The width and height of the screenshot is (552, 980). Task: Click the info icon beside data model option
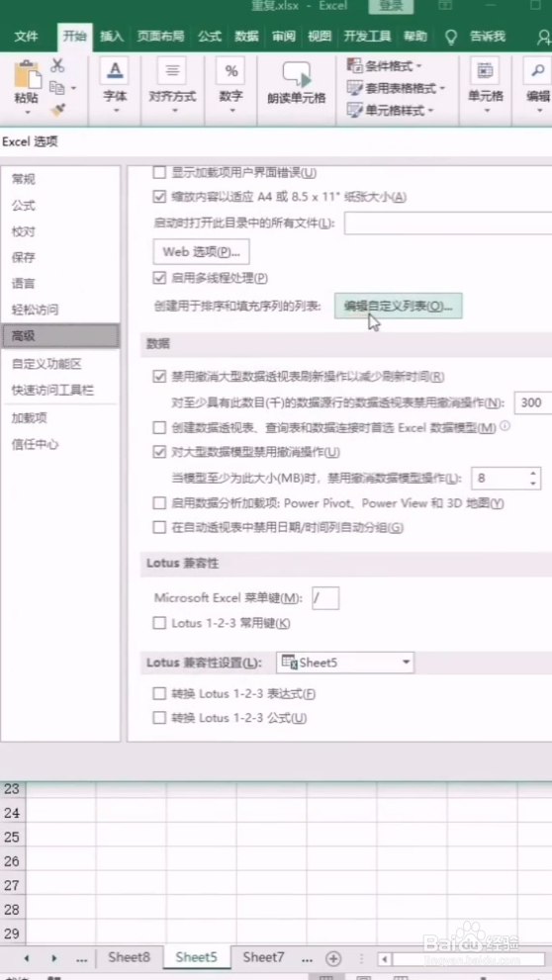click(x=505, y=426)
